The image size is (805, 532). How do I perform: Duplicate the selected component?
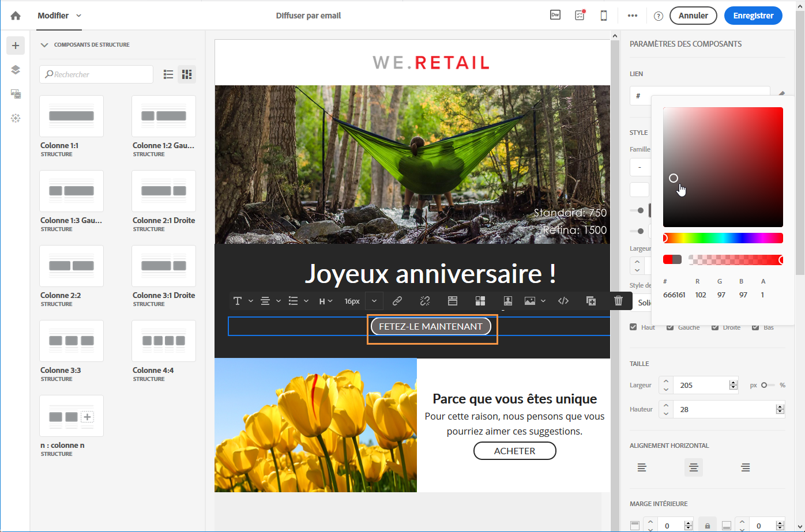(591, 301)
